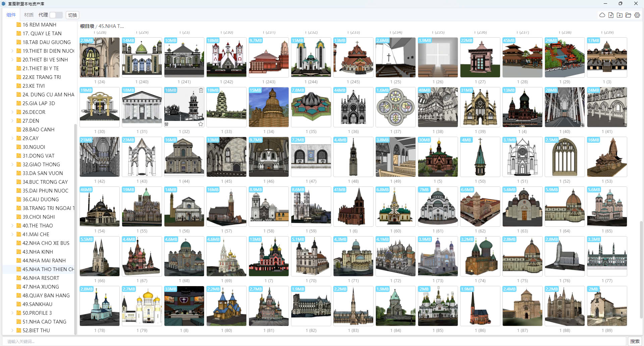644x346 pixels.
Task: Delete model 1 (32) with trash icon
Action: coord(201,90)
